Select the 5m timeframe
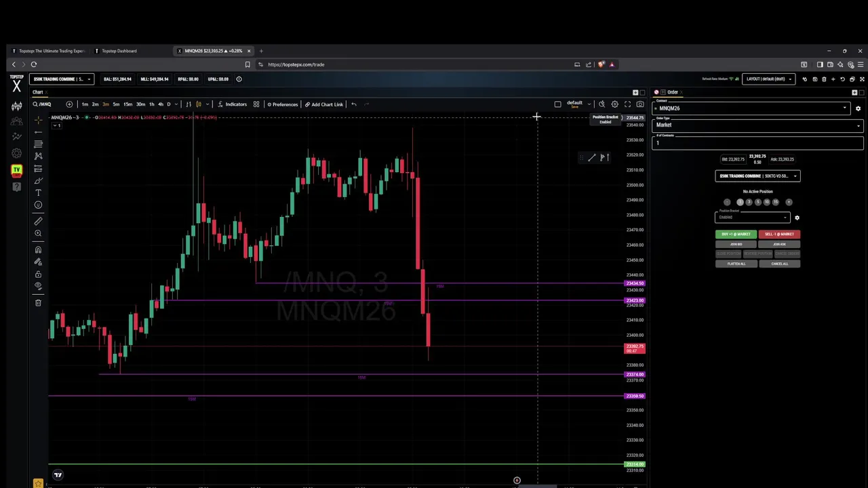Viewport: 868px width, 488px height. [116, 104]
